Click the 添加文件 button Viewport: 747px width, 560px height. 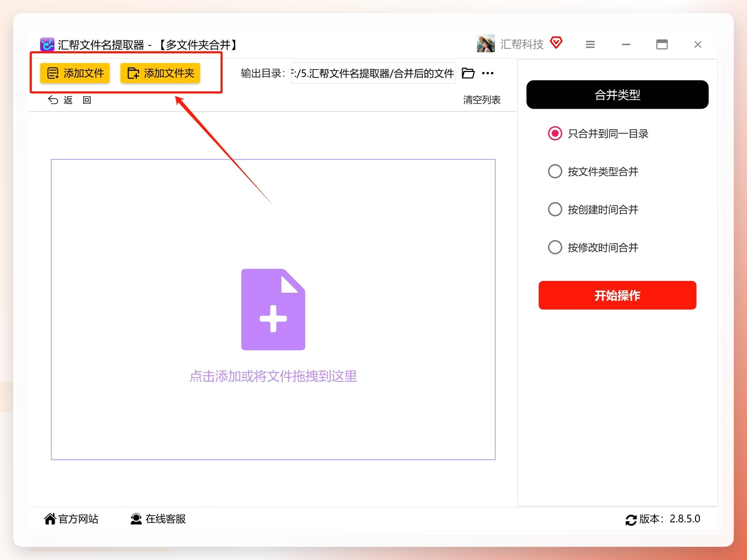pyautogui.click(x=75, y=73)
